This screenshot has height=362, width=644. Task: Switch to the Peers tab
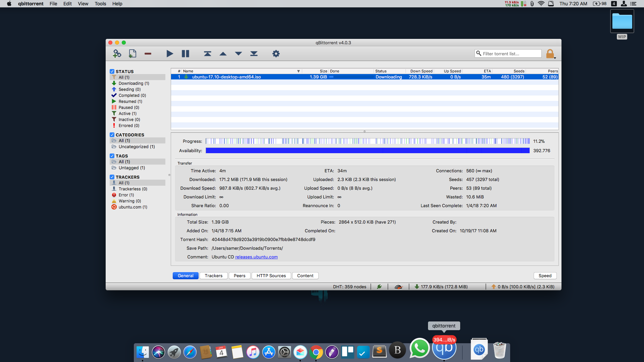(239, 276)
